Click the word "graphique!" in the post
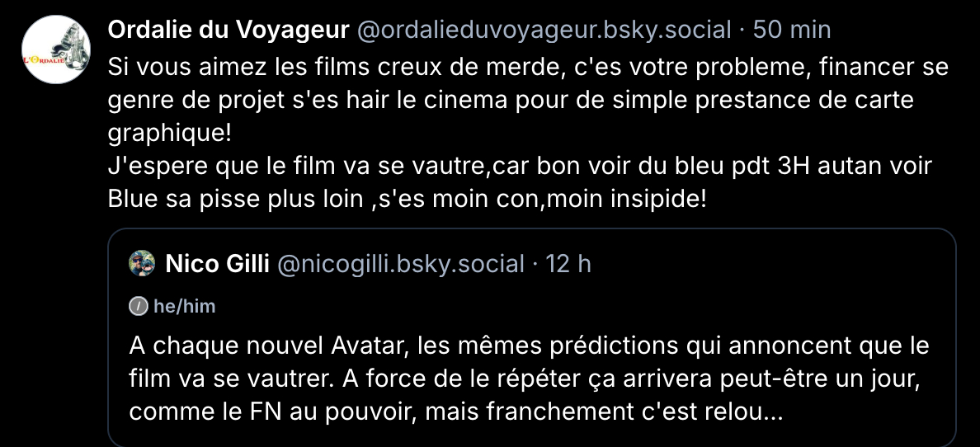980x447 pixels. (171, 133)
